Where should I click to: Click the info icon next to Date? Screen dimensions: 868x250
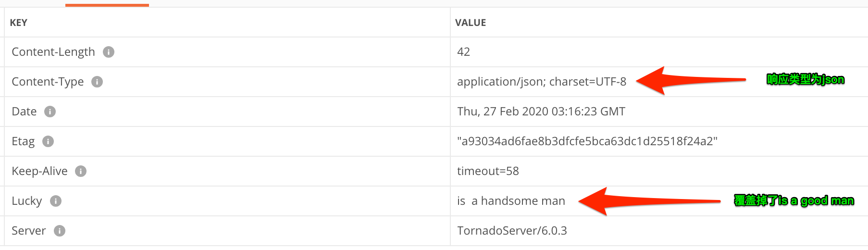coord(50,112)
